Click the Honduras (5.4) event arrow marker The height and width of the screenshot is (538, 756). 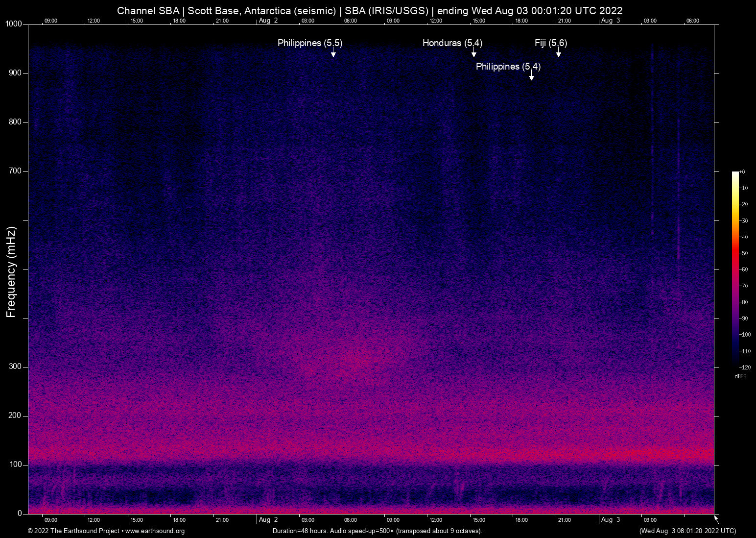tap(473, 53)
